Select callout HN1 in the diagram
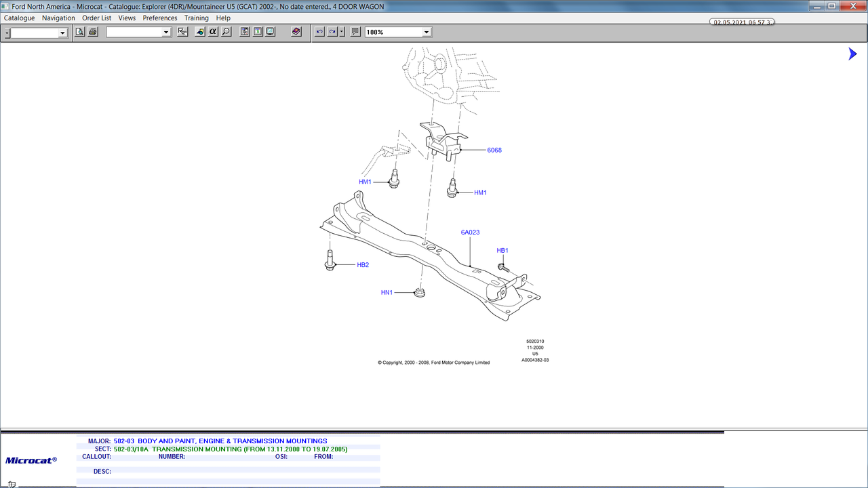Viewport: 868px width, 488px height. [387, 293]
